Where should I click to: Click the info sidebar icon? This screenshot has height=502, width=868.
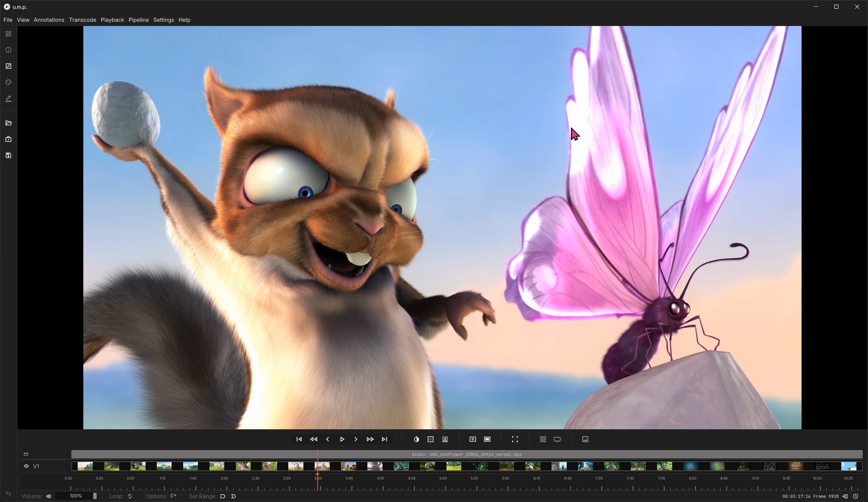(8, 50)
